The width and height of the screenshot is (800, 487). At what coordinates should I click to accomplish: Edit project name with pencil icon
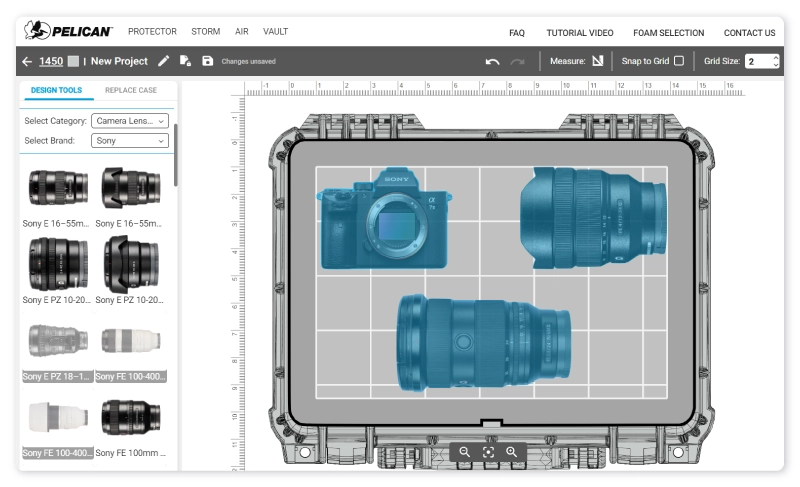pyautogui.click(x=163, y=61)
